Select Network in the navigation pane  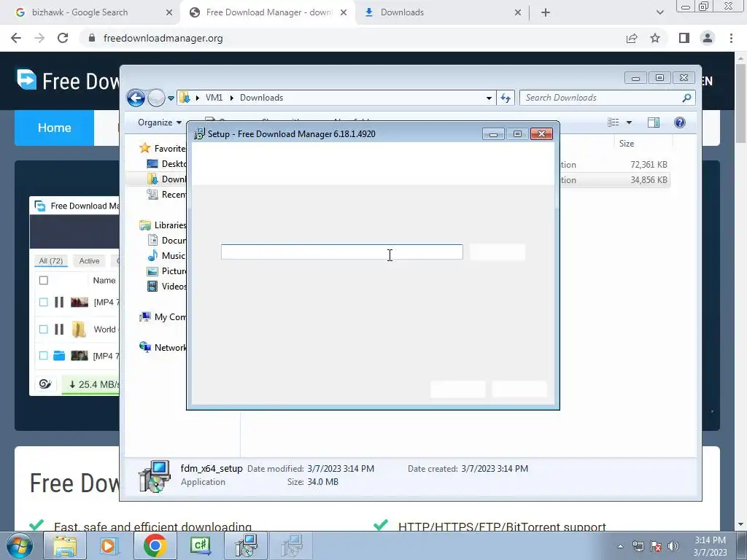[163, 348]
